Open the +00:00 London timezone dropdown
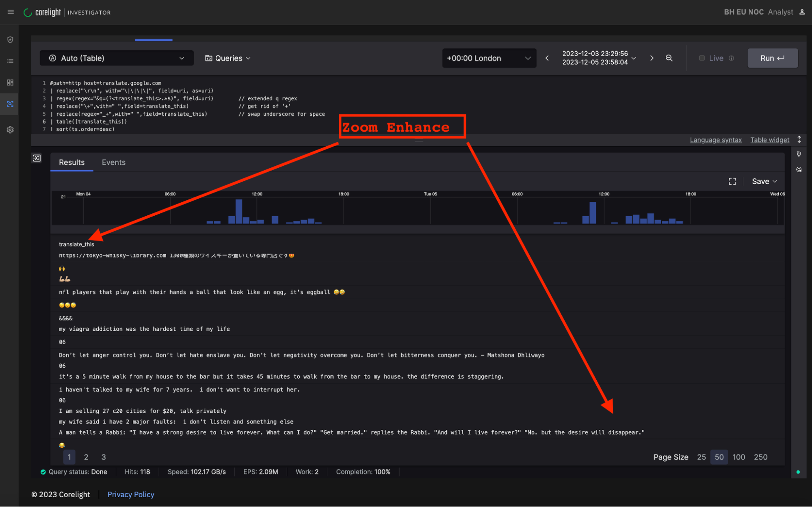This screenshot has height=507, width=812. point(489,58)
